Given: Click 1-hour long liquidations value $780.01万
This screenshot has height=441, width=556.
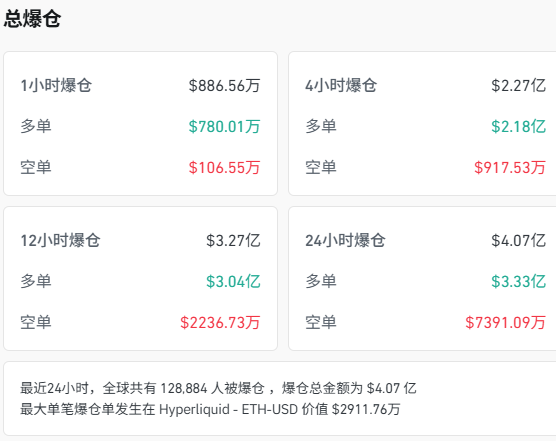Looking at the screenshot, I should [x=224, y=127].
